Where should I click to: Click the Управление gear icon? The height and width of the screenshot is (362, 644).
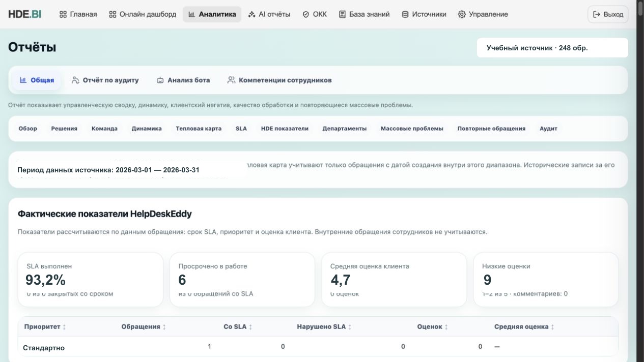462,14
